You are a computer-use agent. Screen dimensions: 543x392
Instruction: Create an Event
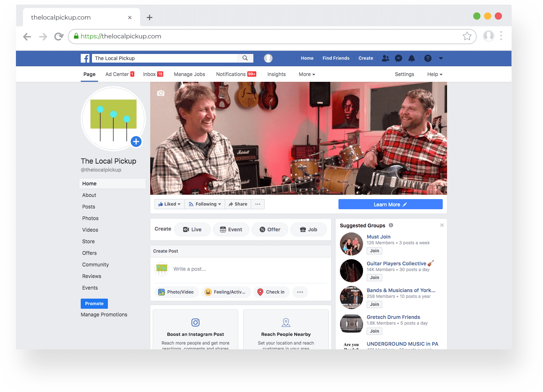tap(231, 229)
